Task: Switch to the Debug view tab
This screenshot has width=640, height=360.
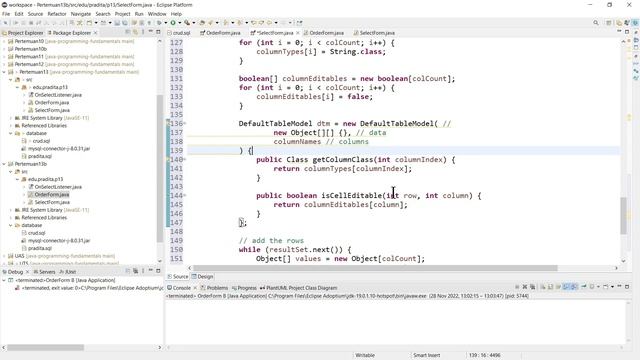Action: [13, 272]
